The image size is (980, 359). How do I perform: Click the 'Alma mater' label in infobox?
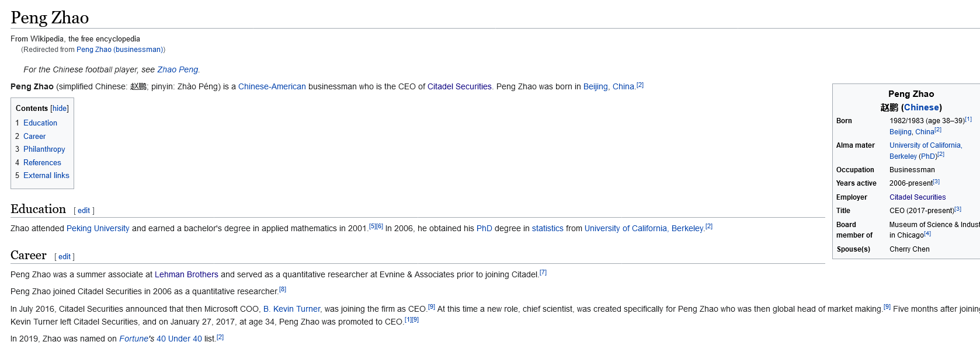tap(856, 145)
